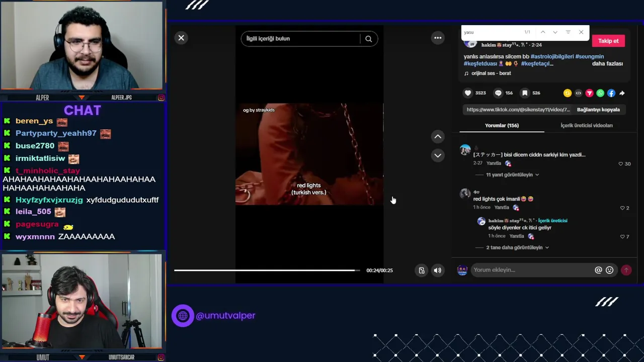
Task: Click the TikTok video URL field
Action: (518, 110)
